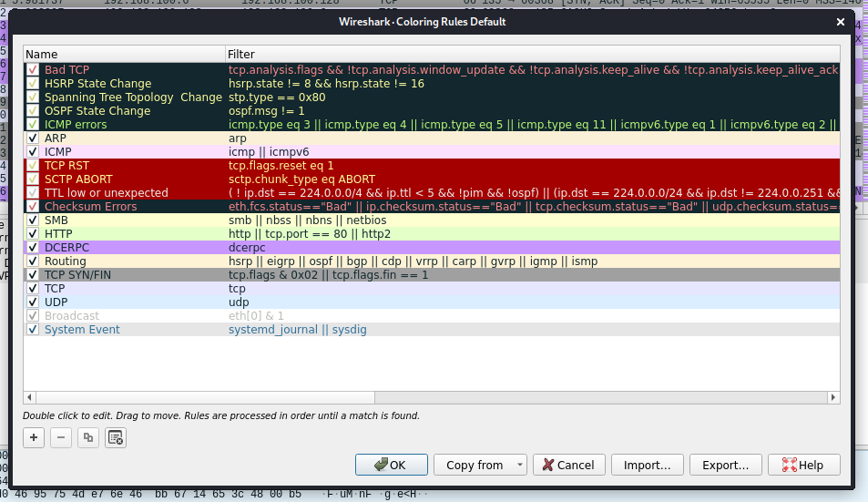Select the 'stp.type == 0x80' filter
The width and height of the screenshot is (868, 502).
click(x=277, y=97)
